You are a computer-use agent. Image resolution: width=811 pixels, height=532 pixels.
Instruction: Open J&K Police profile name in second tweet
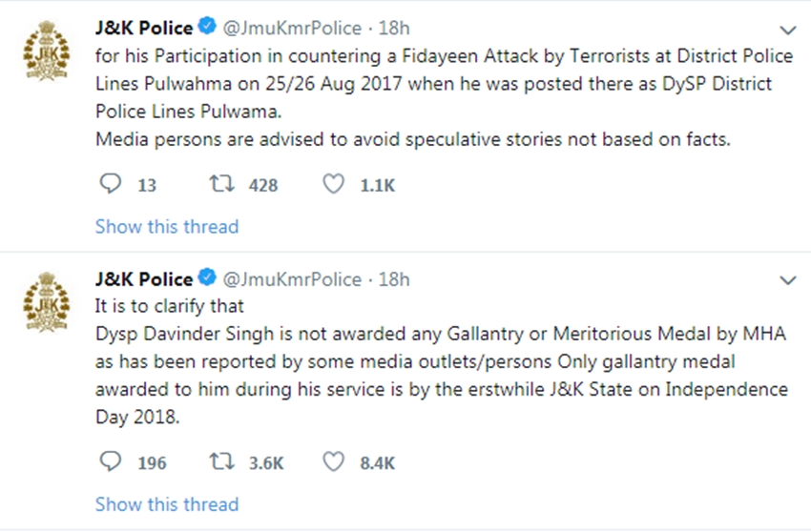(x=144, y=279)
